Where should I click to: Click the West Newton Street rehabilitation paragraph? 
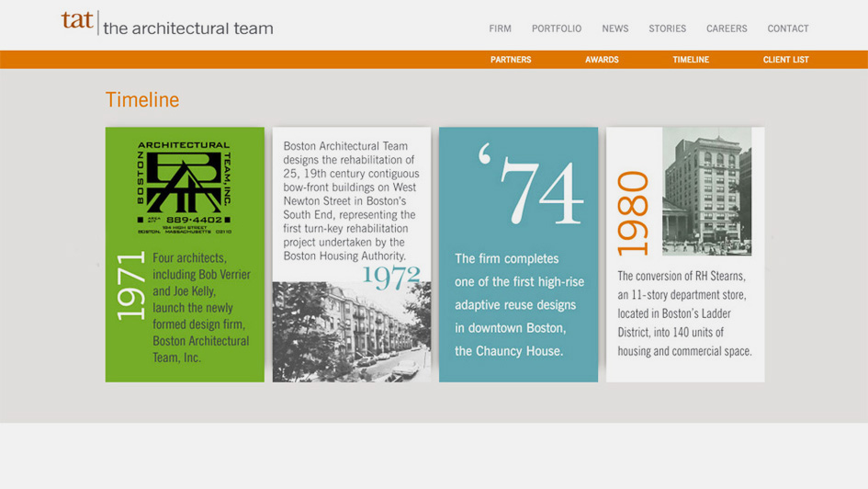[351, 200]
